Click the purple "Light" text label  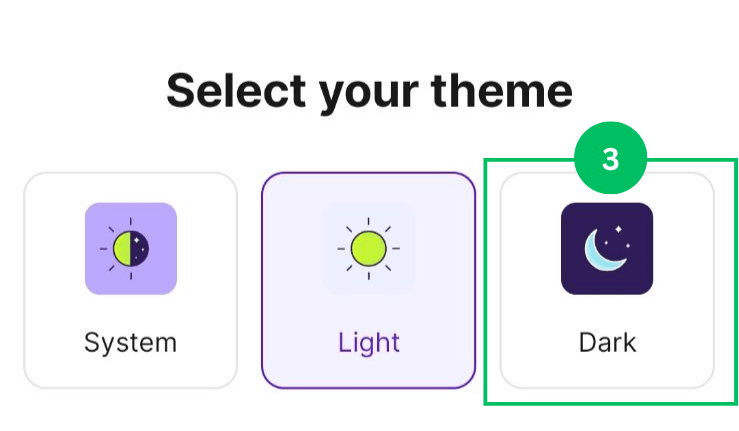[x=368, y=343]
